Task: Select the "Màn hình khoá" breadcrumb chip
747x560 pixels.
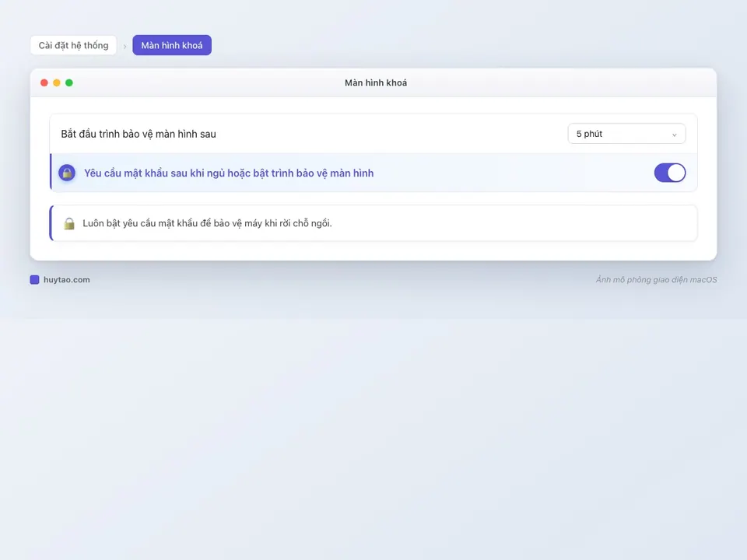Action: [x=172, y=45]
